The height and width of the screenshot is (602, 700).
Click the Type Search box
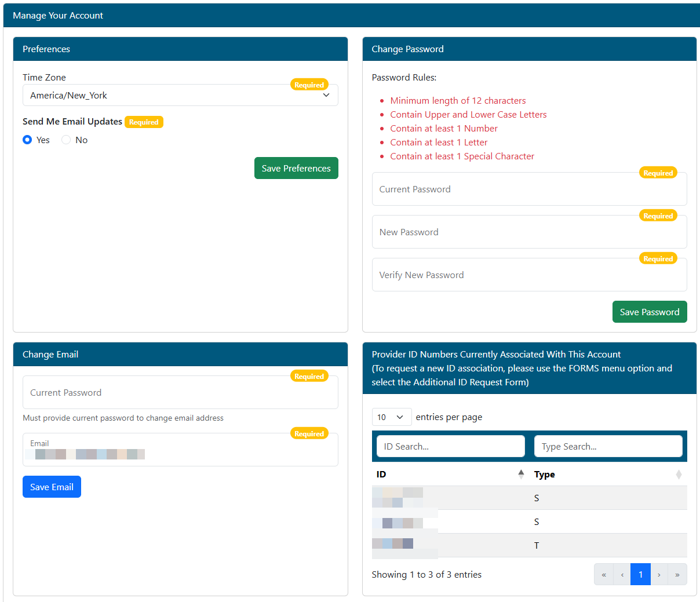coord(608,447)
